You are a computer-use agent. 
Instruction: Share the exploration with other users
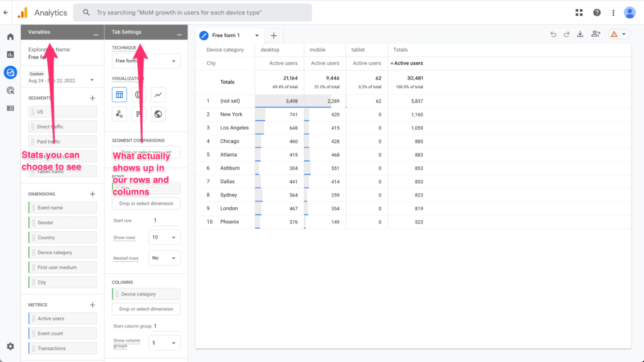point(596,35)
